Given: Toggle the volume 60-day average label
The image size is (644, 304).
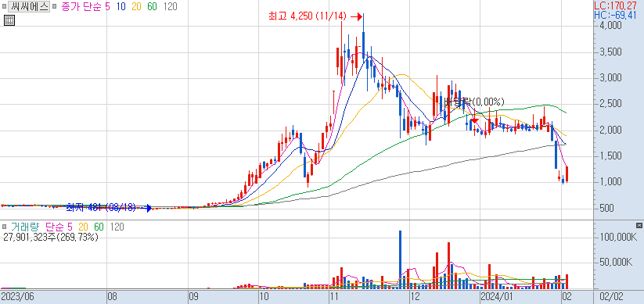Looking at the screenshot, I should click(99, 227).
